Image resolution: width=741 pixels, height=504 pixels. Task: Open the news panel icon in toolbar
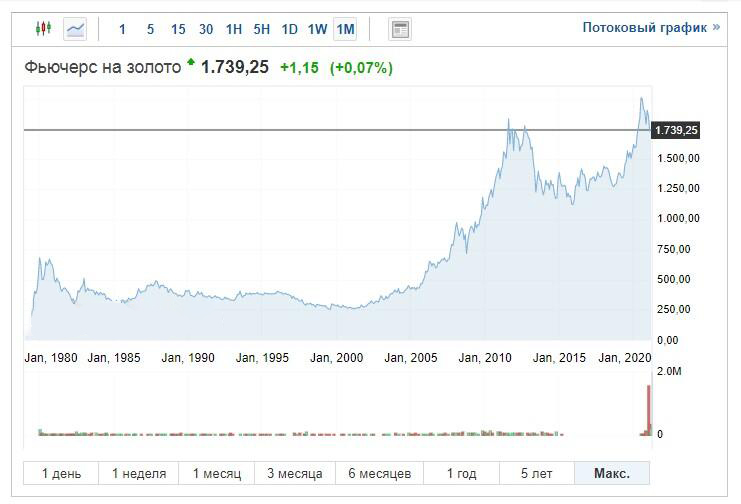(400, 29)
